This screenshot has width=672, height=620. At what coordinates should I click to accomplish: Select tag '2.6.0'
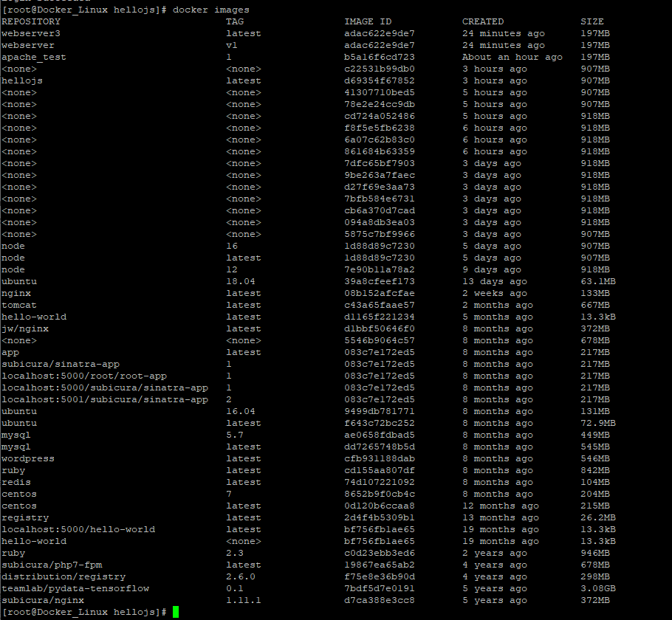pos(241,576)
